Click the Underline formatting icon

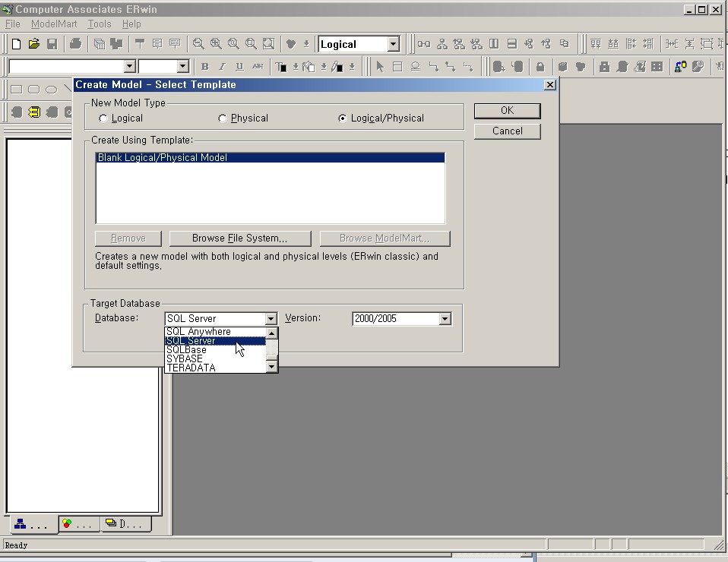pyautogui.click(x=239, y=67)
